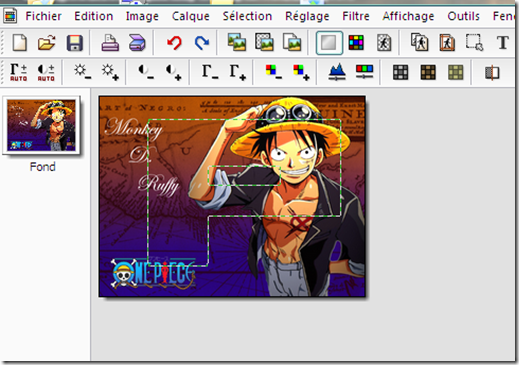
Task: Decrease saturation with color squares minus
Action: (x=274, y=72)
